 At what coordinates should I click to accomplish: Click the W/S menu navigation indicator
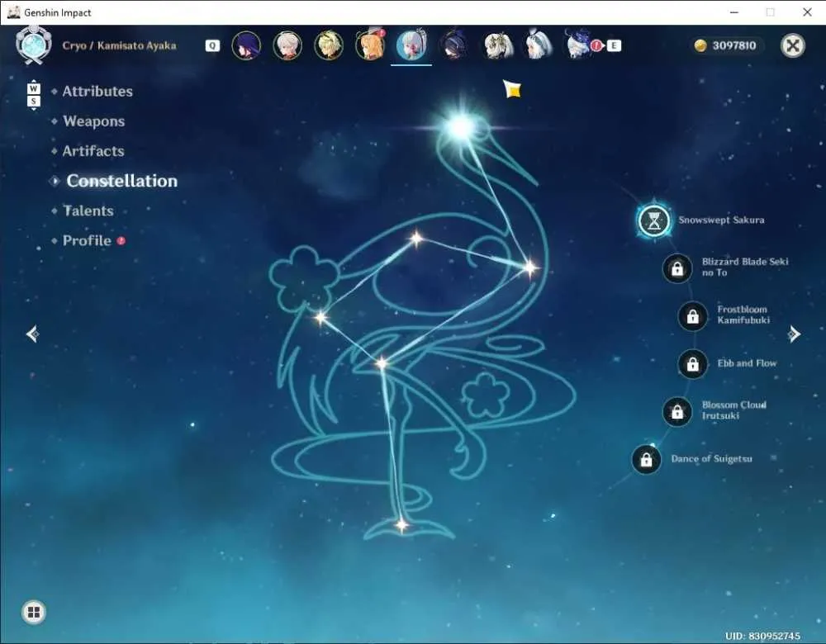33,95
